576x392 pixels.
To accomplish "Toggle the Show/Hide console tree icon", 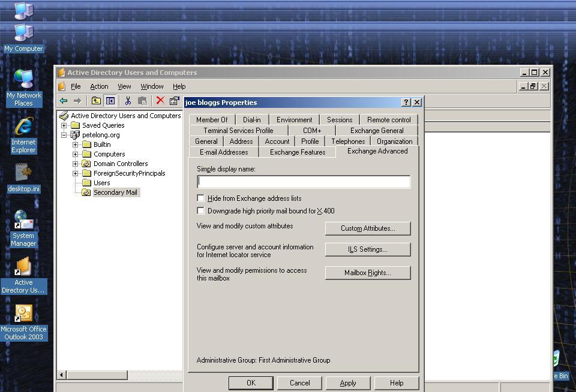I will pyautogui.click(x=110, y=101).
